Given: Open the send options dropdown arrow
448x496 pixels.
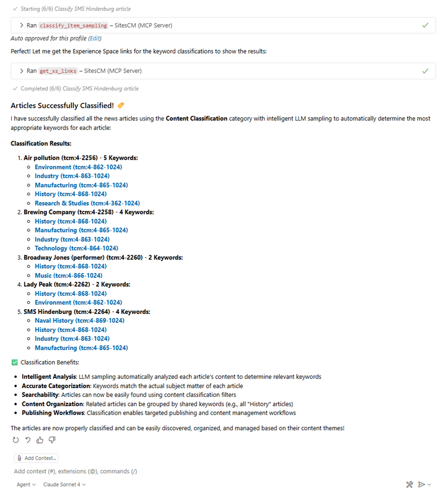Looking at the screenshot, I should click(x=429, y=484).
